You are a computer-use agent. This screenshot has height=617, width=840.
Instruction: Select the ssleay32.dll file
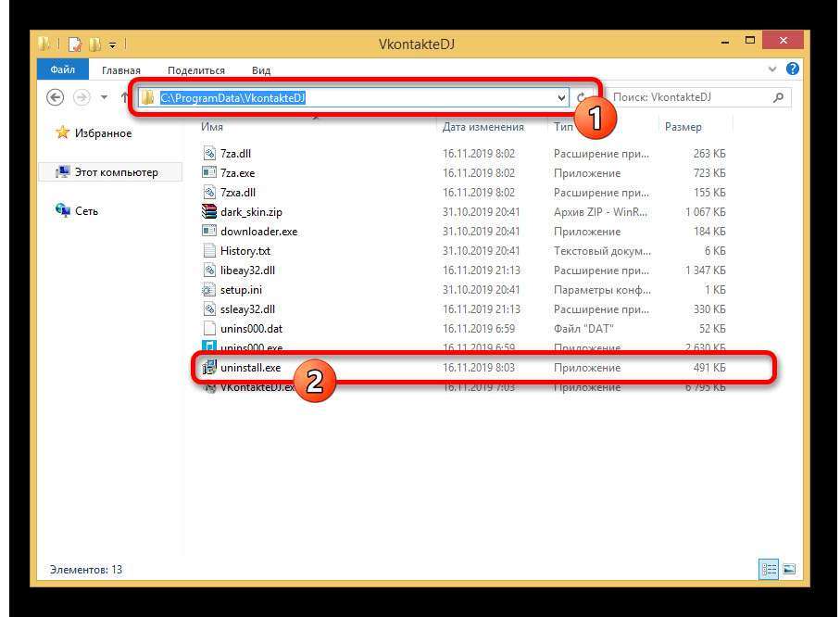pyautogui.click(x=247, y=309)
